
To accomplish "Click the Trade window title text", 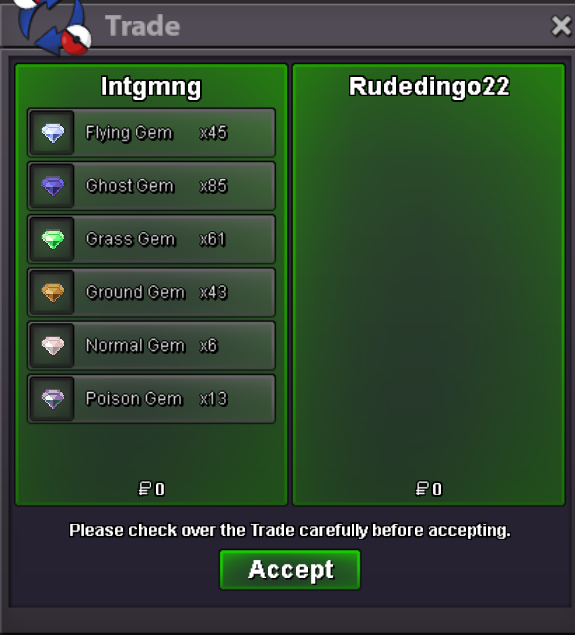I will pos(143,26).
